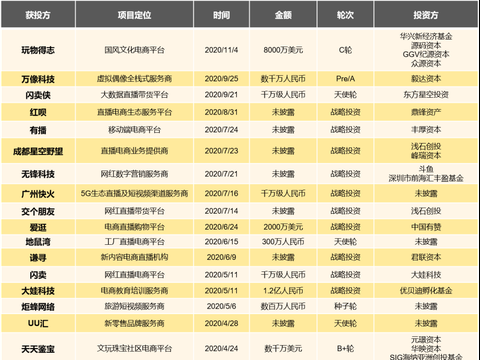
Task: Click the 毅达资本 investor cell
Action: click(426, 79)
